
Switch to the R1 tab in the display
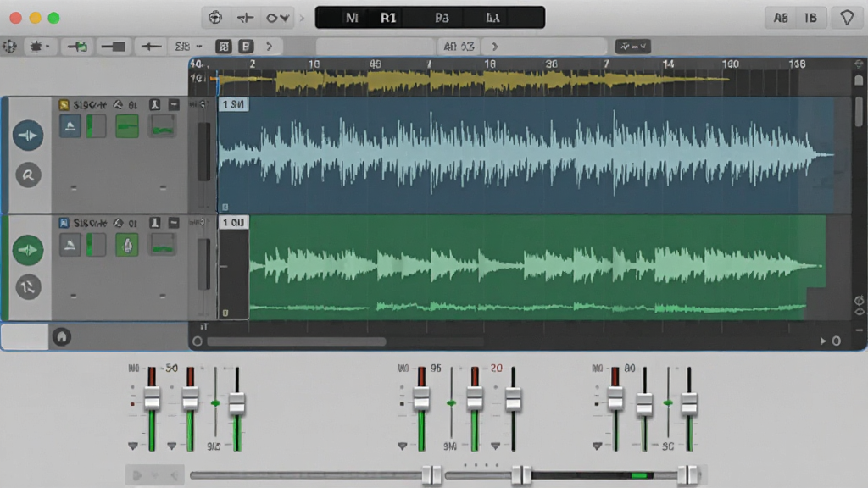click(x=388, y=18)
